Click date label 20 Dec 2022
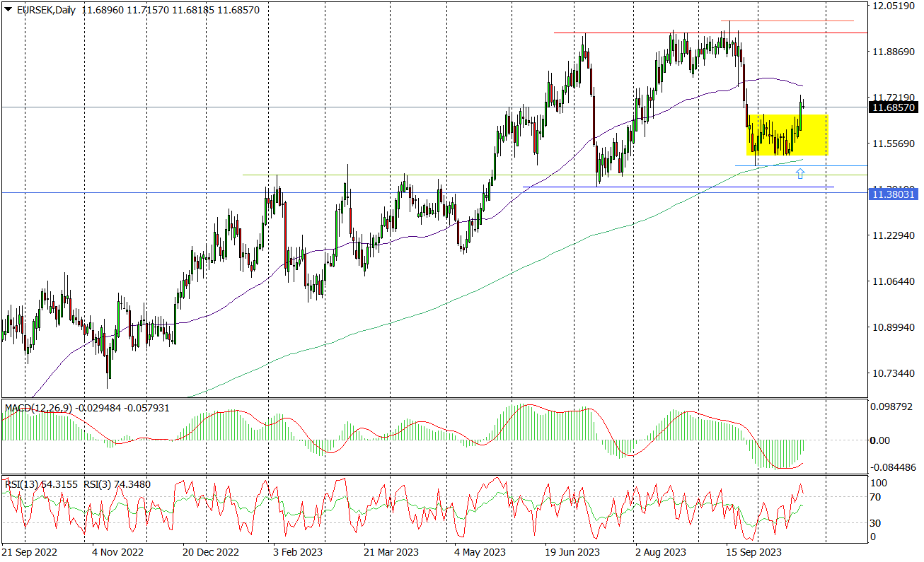The height and width of the screenshot is (562, 924). (x=210, y=552)
